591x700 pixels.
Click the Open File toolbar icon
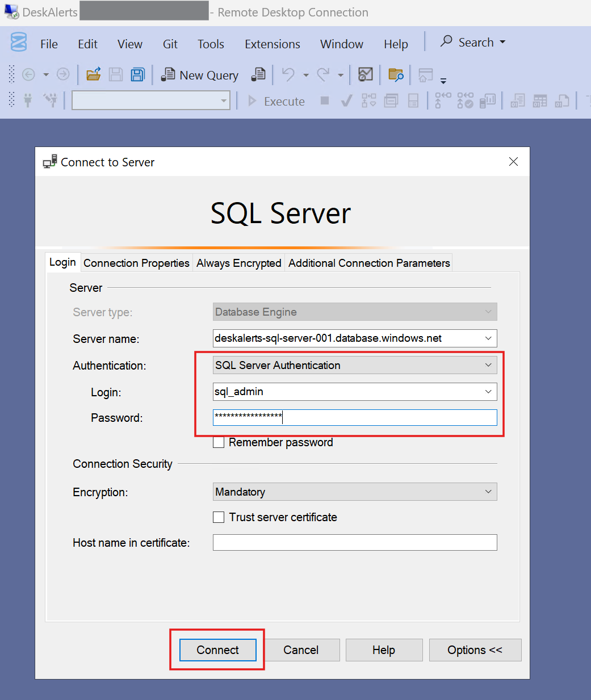click(x=93, y=74)
